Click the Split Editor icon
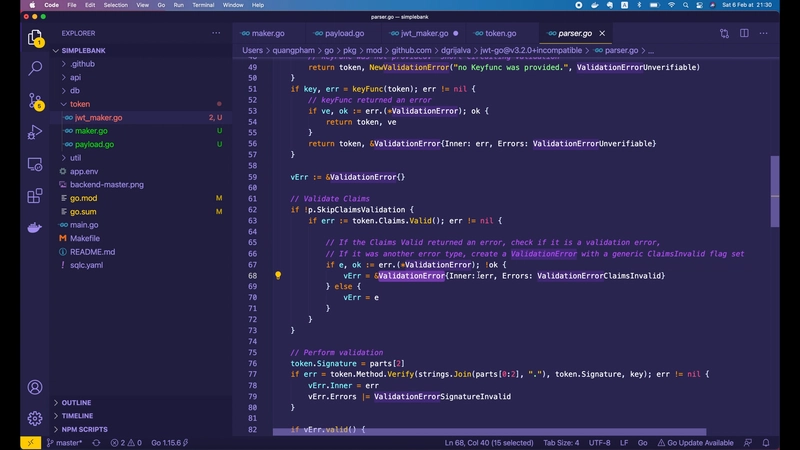 744,33
